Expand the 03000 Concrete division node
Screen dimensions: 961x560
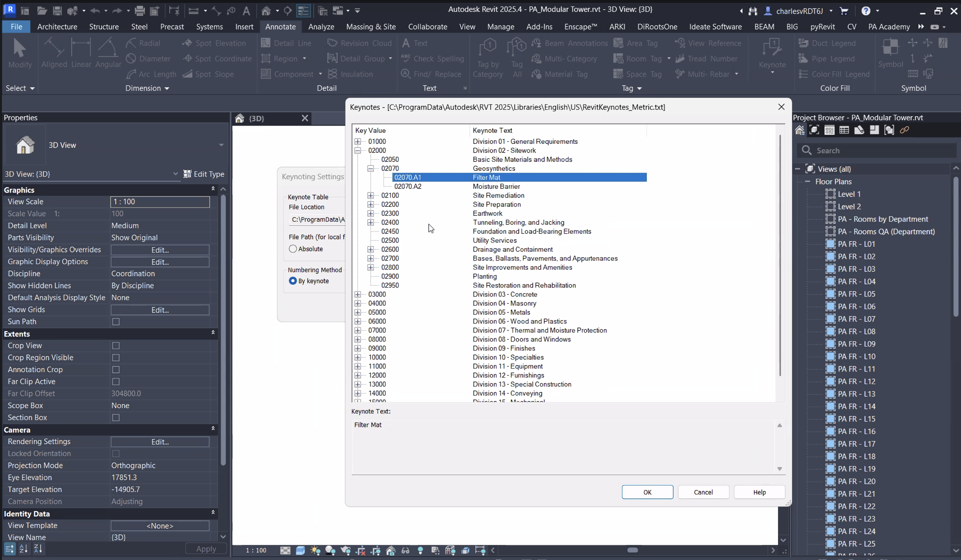(x=358, y=294)
